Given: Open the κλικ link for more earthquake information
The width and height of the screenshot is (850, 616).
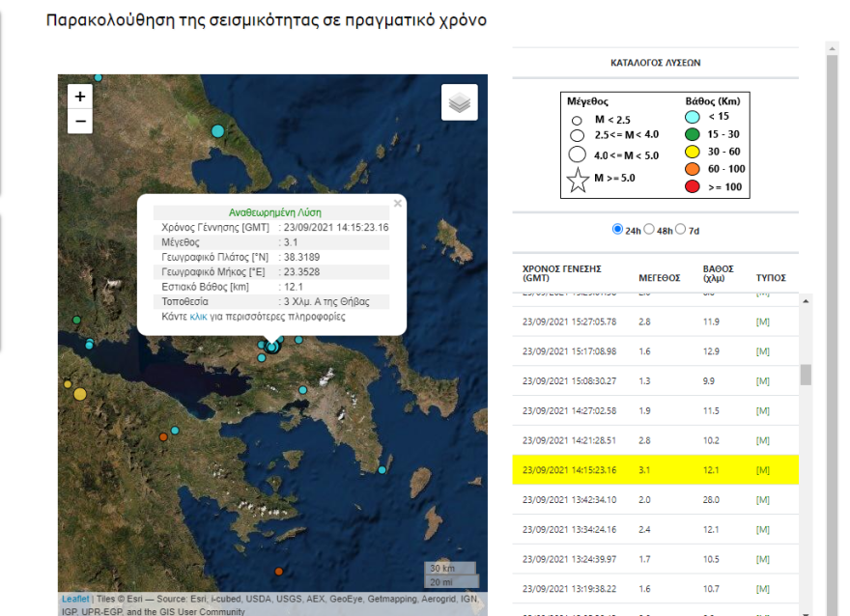Looking at the screenshot, I should coord(196,316).
